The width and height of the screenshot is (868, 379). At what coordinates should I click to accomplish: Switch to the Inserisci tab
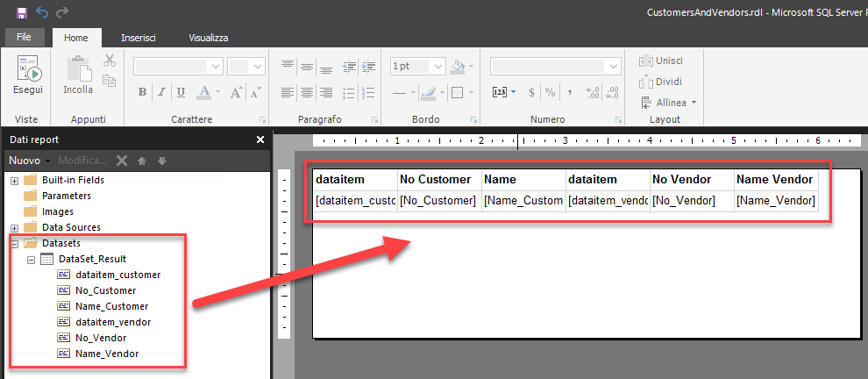(x=139, y=38)
